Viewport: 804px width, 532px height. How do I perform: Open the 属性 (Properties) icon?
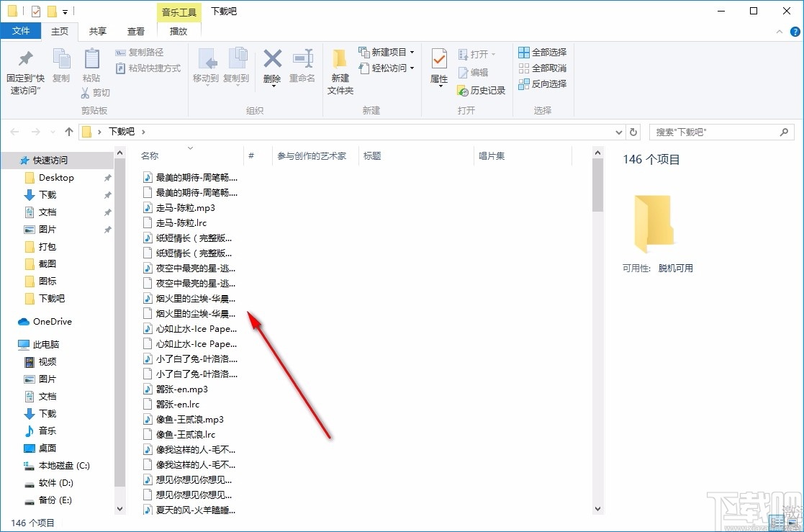[x=438, y=68]
